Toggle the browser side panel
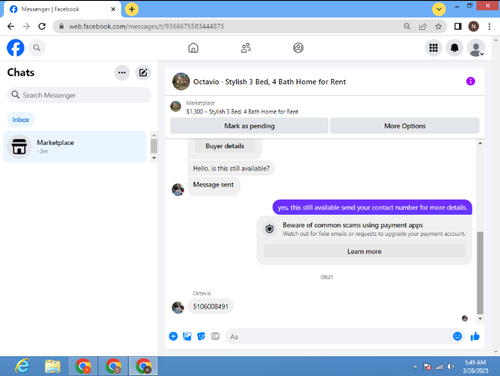The width and height of the screenshot is (500, 376). point(458,26)
